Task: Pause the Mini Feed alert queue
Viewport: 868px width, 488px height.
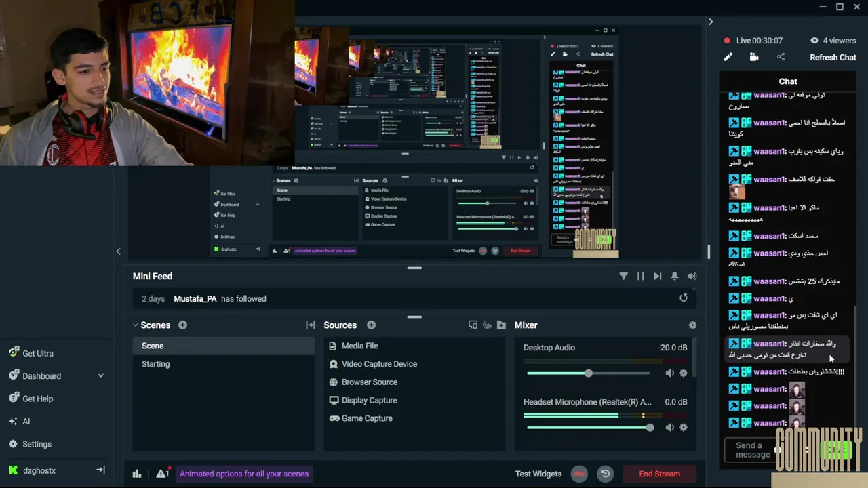Action: pyautogui.click(x=640, y=277)
